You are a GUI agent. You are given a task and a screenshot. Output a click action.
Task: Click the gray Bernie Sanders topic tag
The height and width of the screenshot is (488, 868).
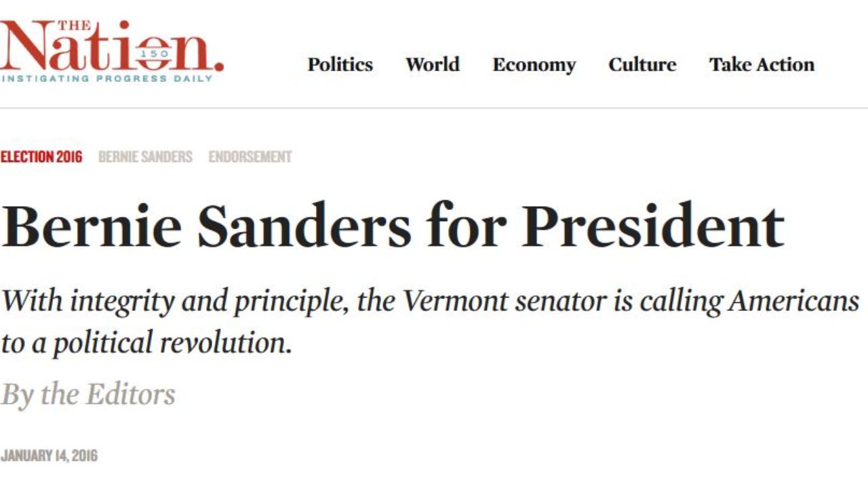145,157
